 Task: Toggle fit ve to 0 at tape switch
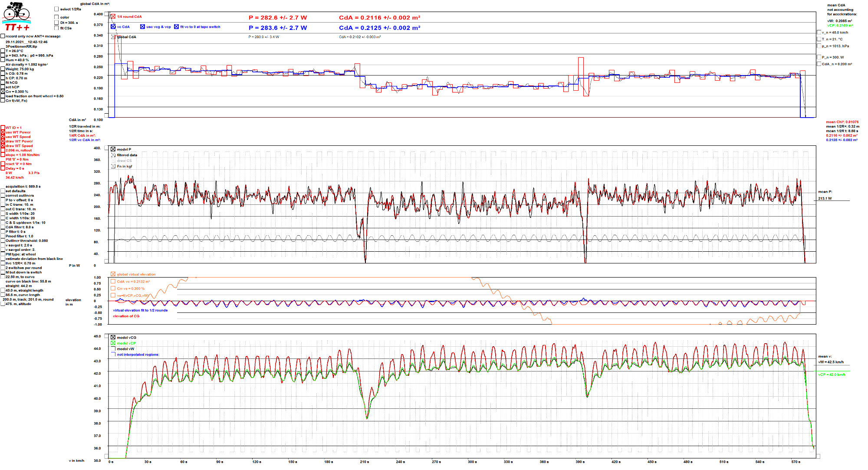click(177, 27)
